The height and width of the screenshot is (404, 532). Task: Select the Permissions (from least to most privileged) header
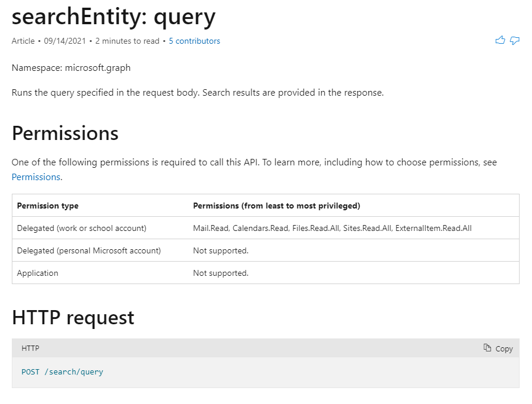276,206
